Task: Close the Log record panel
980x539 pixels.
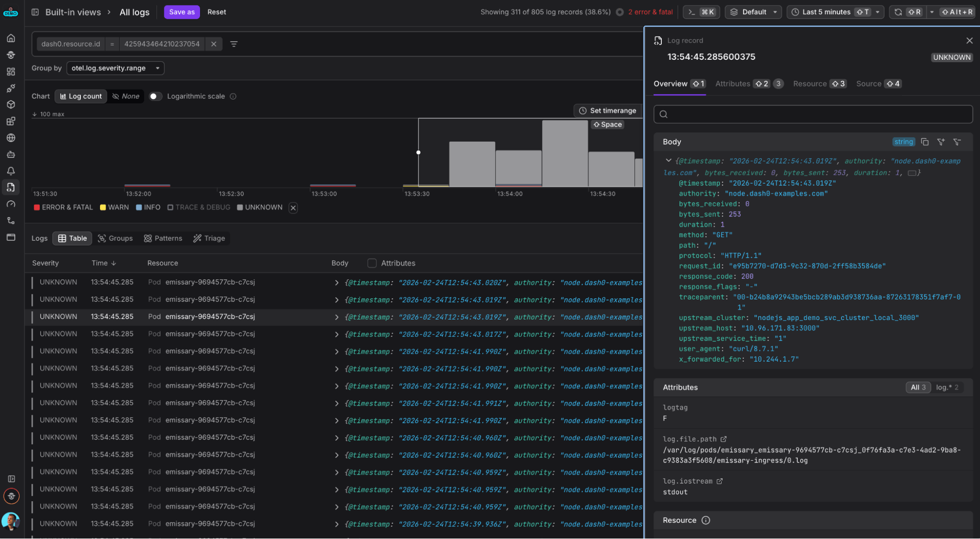Action: 969,41
